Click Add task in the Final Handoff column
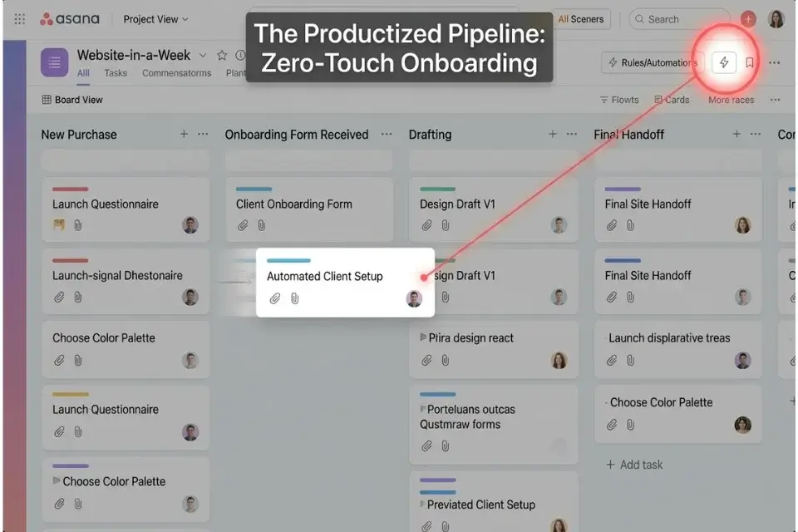Viewport: 798px width, 532px height. click(x=634, y=464)
